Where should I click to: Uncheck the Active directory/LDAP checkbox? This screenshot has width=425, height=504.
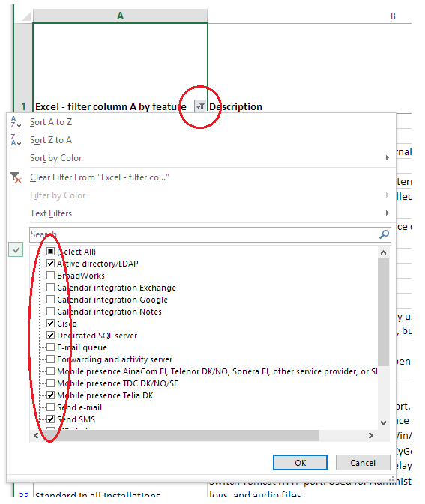pyautogui.click(x=50, y=264)
